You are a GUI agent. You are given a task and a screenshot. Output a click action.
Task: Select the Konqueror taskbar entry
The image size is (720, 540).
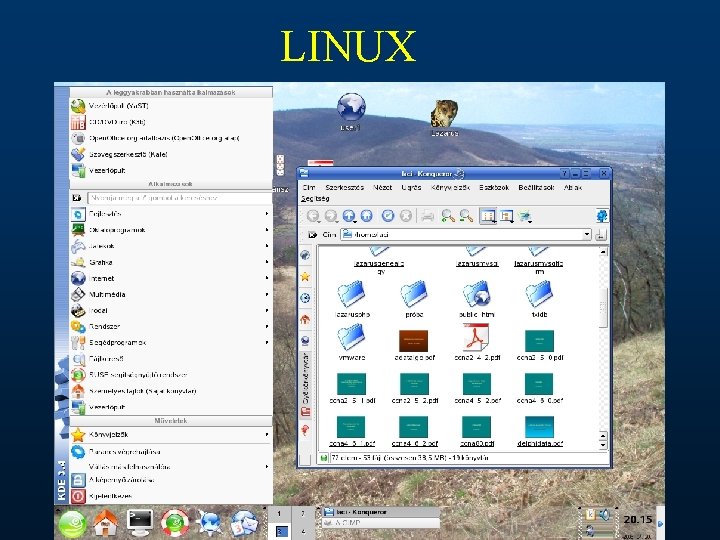(381, 512)
